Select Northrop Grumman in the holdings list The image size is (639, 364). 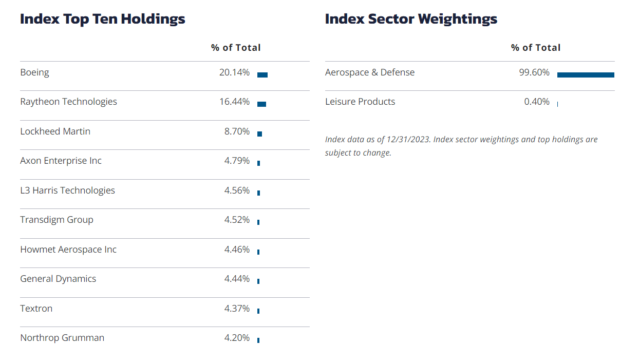point(62,338)
